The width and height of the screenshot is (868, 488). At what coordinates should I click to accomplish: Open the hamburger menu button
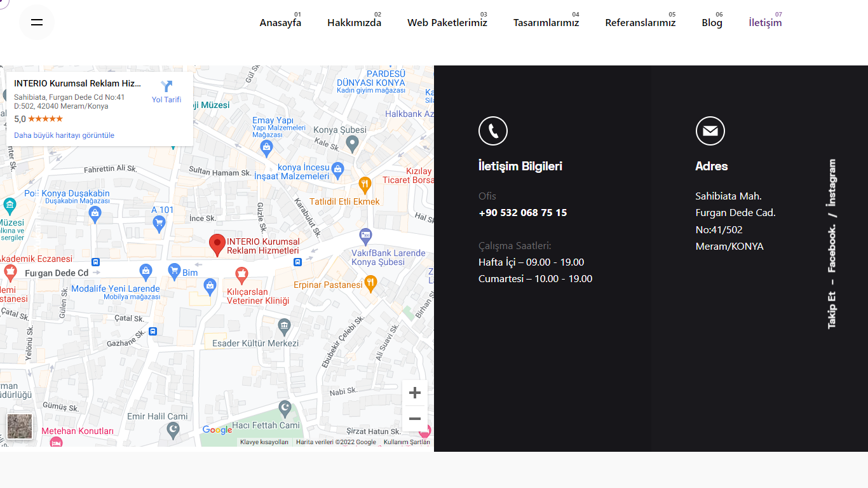(x=37, y=22)
